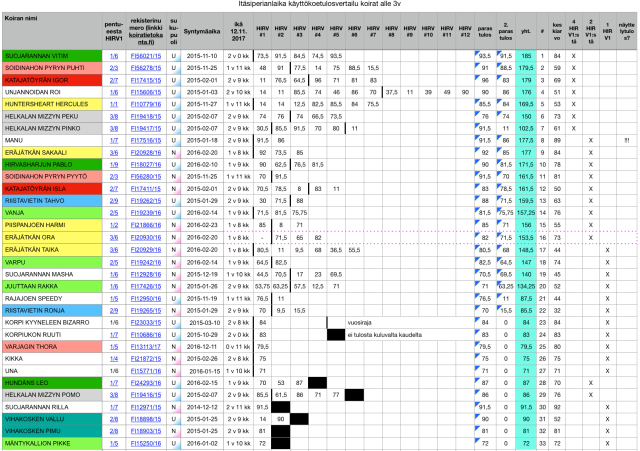Screen dimensions: 640x451
Task: Click the X mark in Unjannoidan Roi row
Action: point(573,91)
